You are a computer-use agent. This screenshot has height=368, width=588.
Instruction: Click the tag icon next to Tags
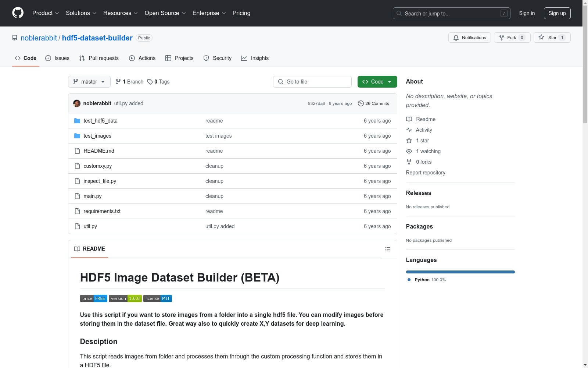150,82
